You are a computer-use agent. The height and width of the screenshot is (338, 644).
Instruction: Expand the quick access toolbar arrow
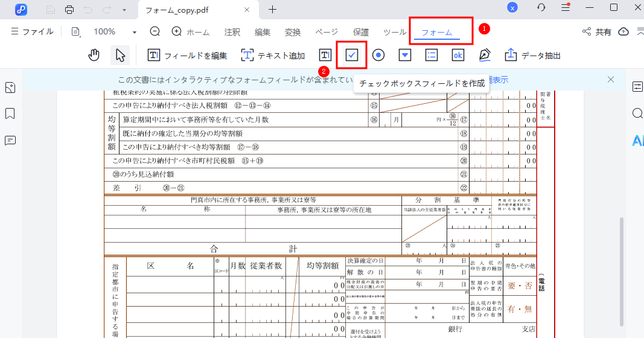(124, 9)
